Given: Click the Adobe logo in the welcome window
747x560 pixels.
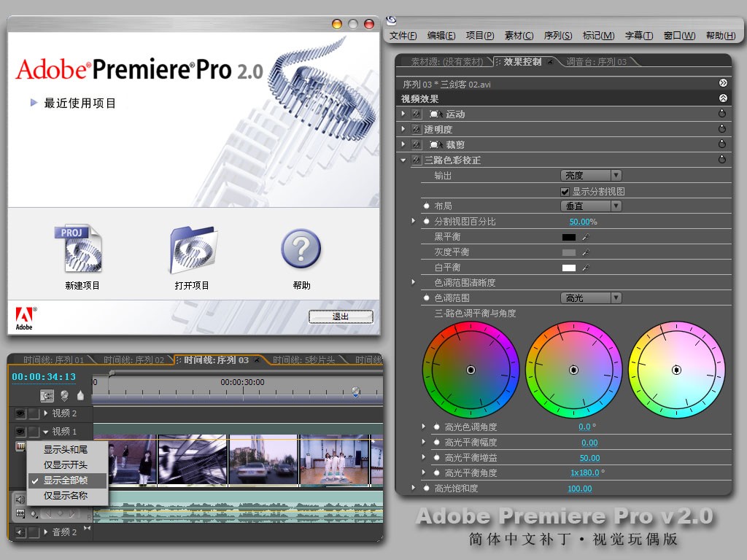Looking at the screenshot, I should 25,319.
